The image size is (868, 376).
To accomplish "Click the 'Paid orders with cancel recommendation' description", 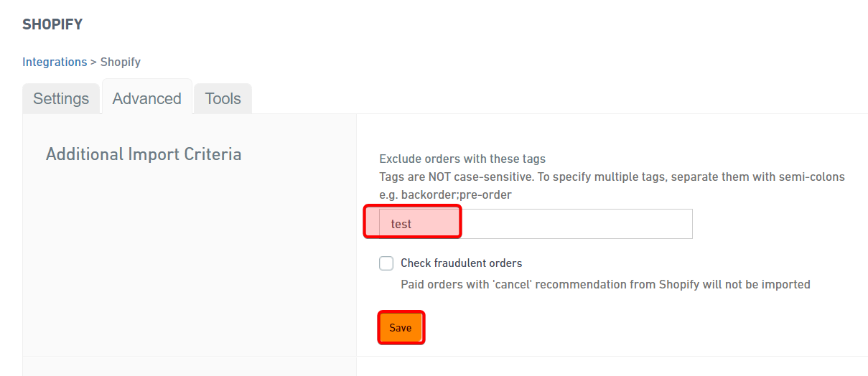I will 605,285.
